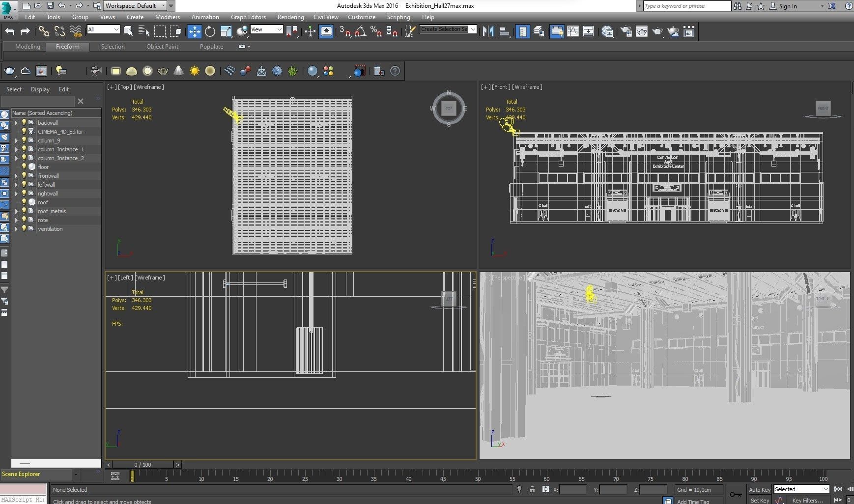The height and width of the screenshot is (504, 854).
Task: Hide the floor object via lightbulb
Action: coord(24,167)
